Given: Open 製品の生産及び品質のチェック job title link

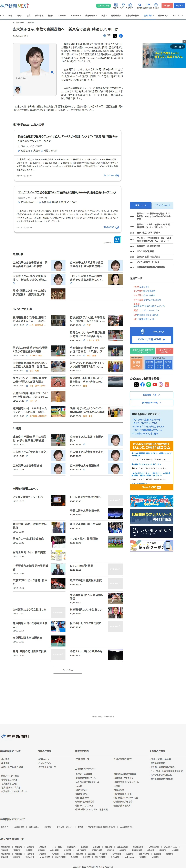Looking at the screenshot, I should tap(68, 138).
